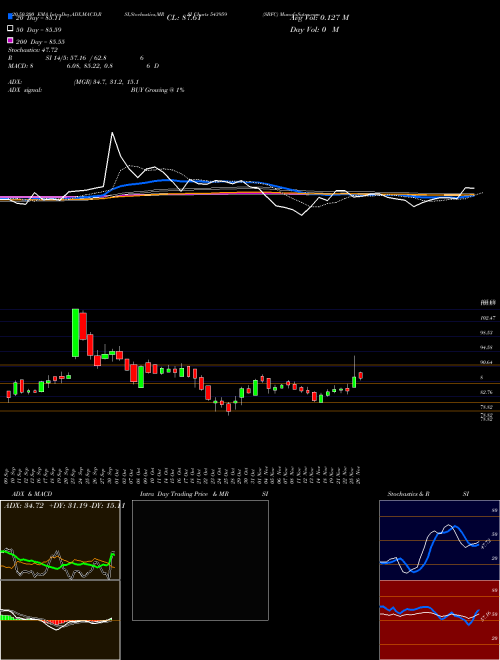500x660 pixels.
Task: Open the empty Intra Day Trading panel
Action: (200, 560)
